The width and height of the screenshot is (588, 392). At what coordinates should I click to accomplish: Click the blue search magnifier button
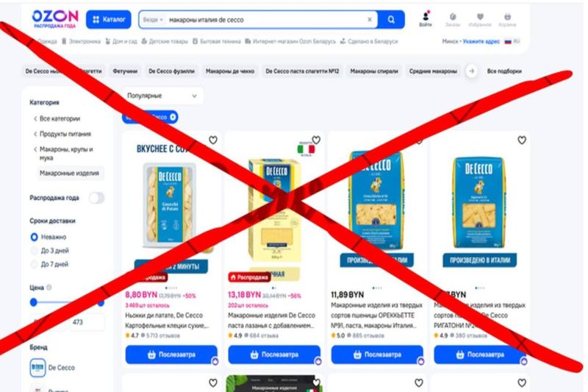coord(391,20)
